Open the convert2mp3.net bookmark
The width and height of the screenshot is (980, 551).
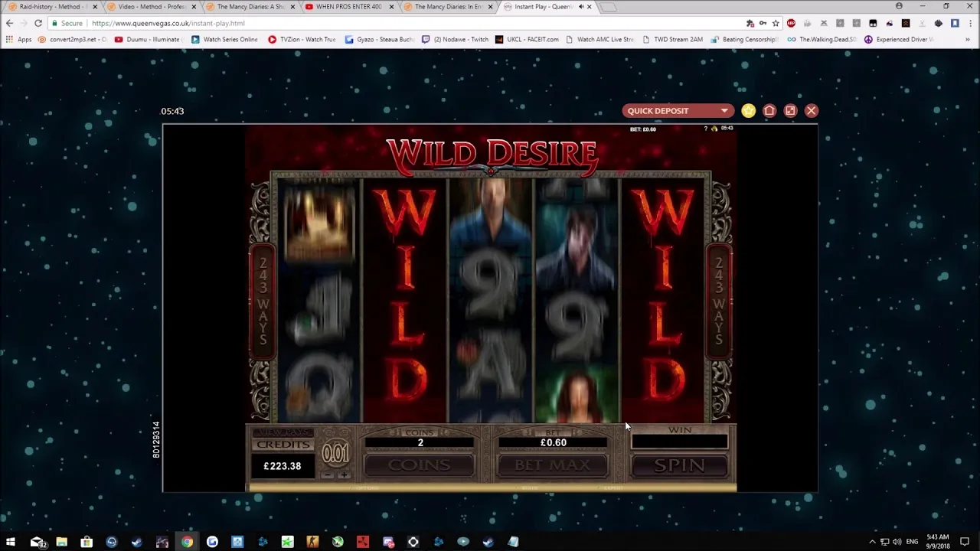click(71, 39)
